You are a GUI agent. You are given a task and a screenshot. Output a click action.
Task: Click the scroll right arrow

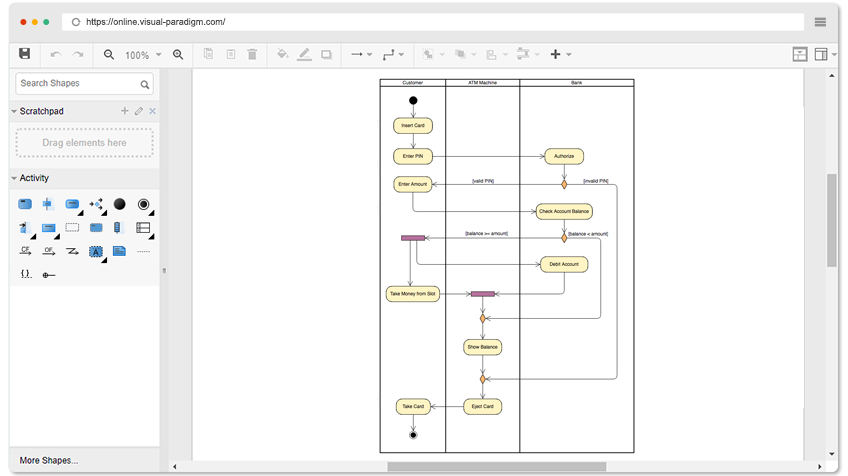click(819, 467)
